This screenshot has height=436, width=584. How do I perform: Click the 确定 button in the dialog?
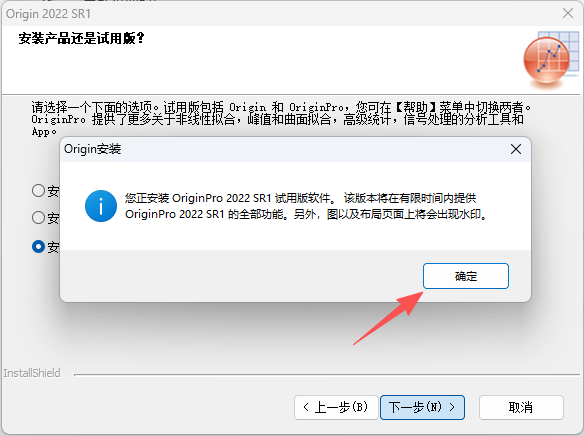[x=466, y=276]
